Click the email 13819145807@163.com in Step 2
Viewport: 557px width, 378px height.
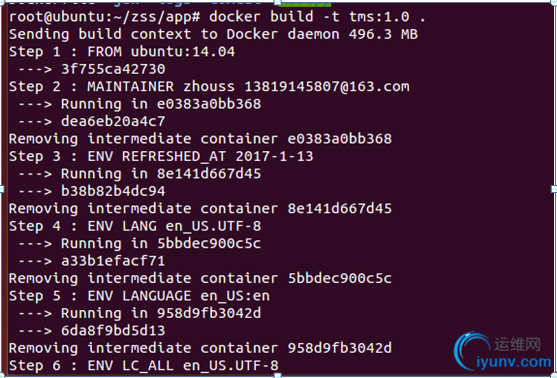(327, 86)
